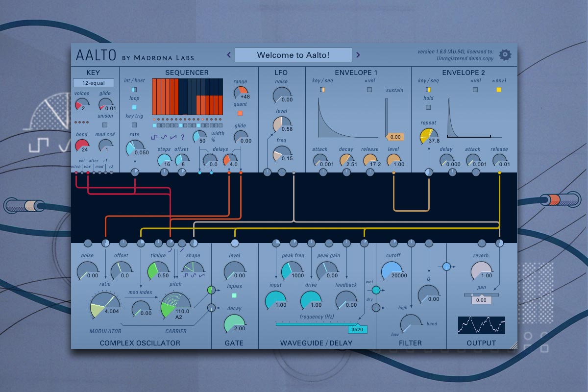Click the Envelope 1 sustain slider
Image resolution: width=588 pixels, height=392 pixels.
[x=387, y=118]
